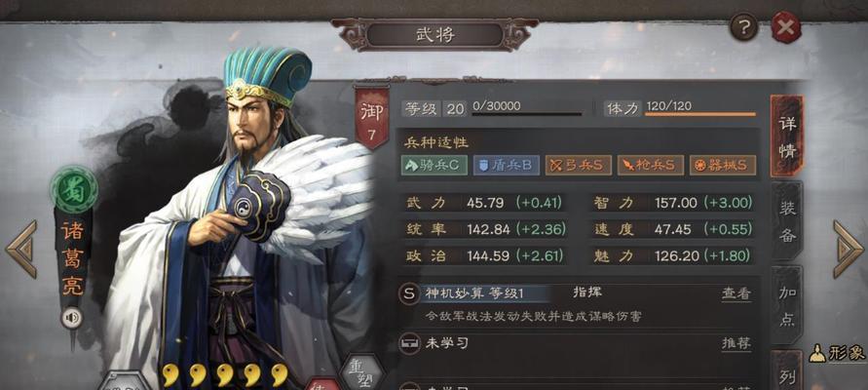Go to previous general with left arrow
This screenshot has height=390, width=868.
(x=21, y=249)
